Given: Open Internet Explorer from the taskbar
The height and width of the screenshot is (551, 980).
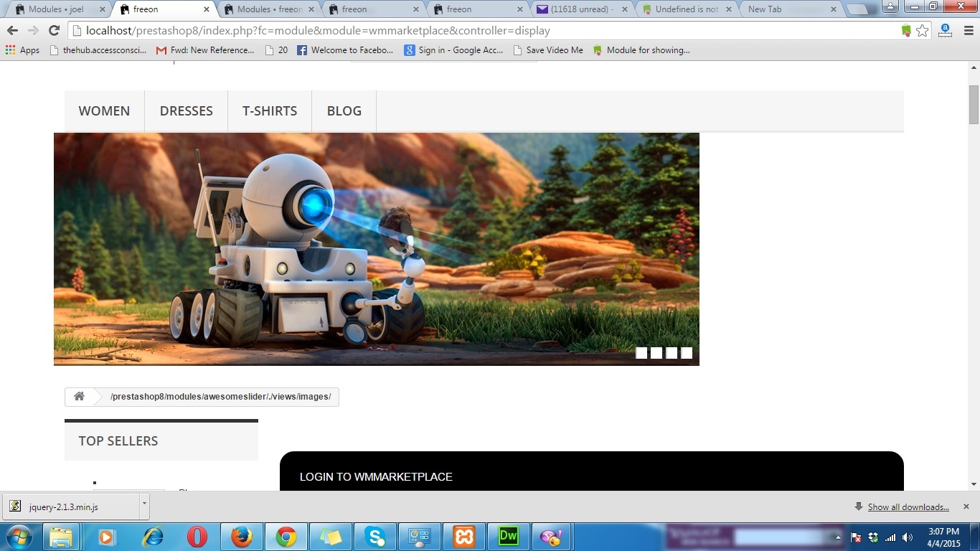Looking at the screenshot, I should [x=152, y=537].
